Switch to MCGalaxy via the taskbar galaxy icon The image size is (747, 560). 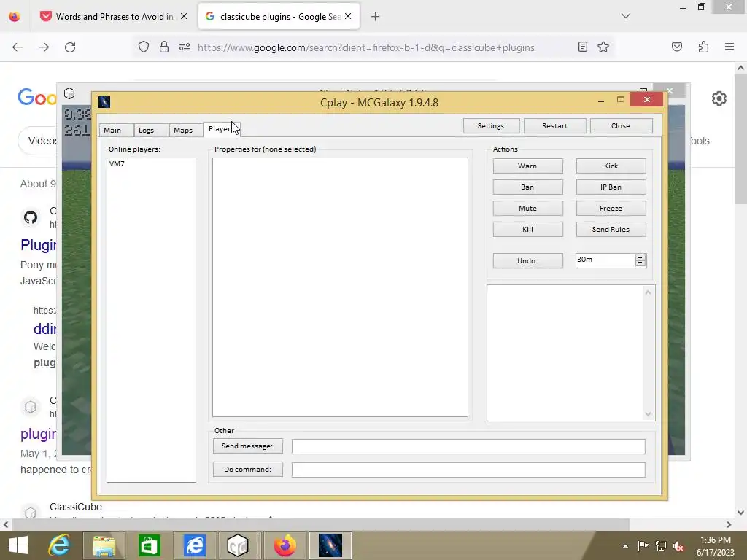point(330,545)
